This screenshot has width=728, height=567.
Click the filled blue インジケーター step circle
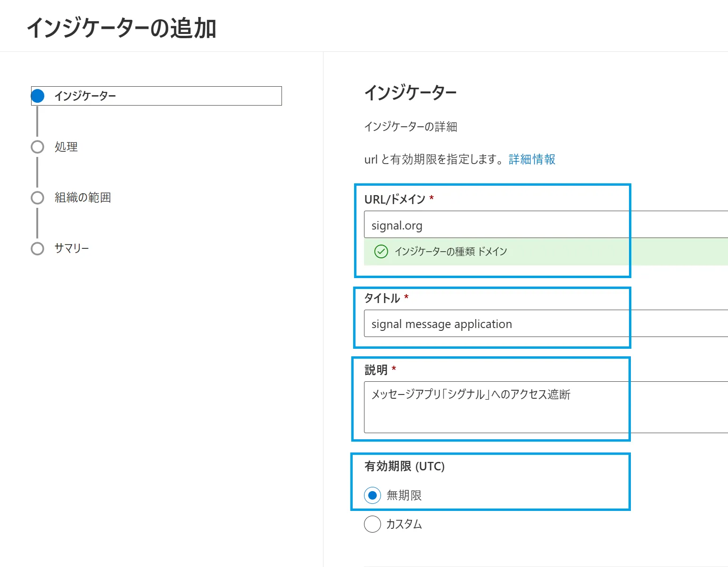coord(38,96)
